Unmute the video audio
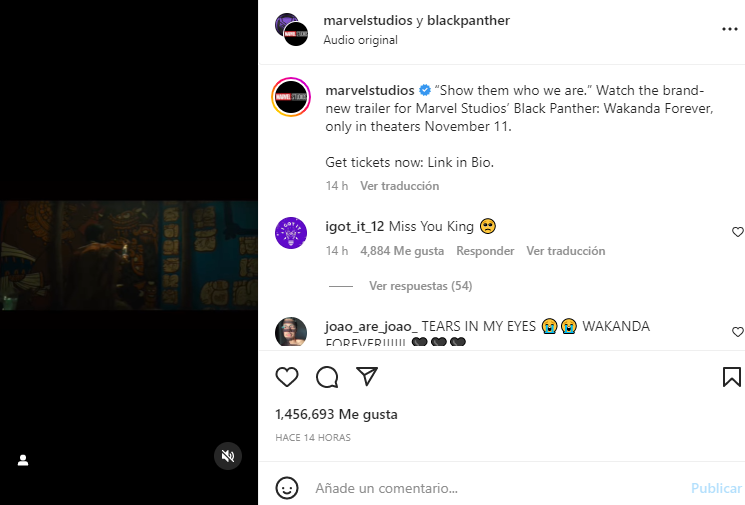The image size is (745, 505). pos(228,456)
